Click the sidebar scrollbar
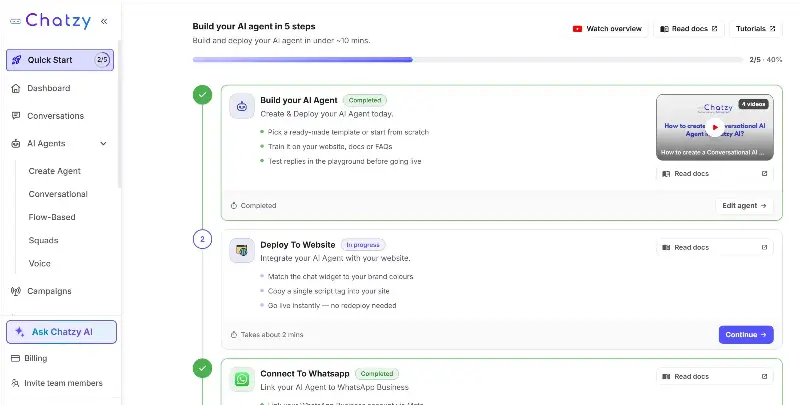 pyautogui.click(x=119, y=114)
